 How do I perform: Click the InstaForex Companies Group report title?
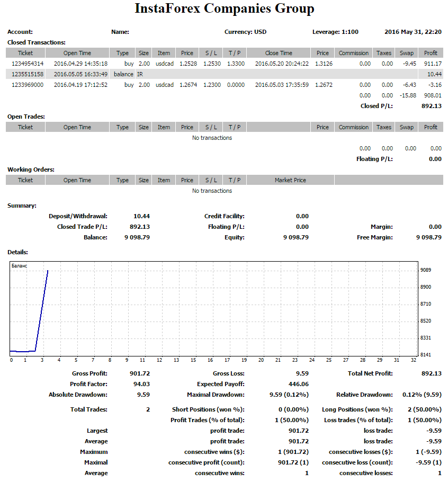[x=225, y=8]
